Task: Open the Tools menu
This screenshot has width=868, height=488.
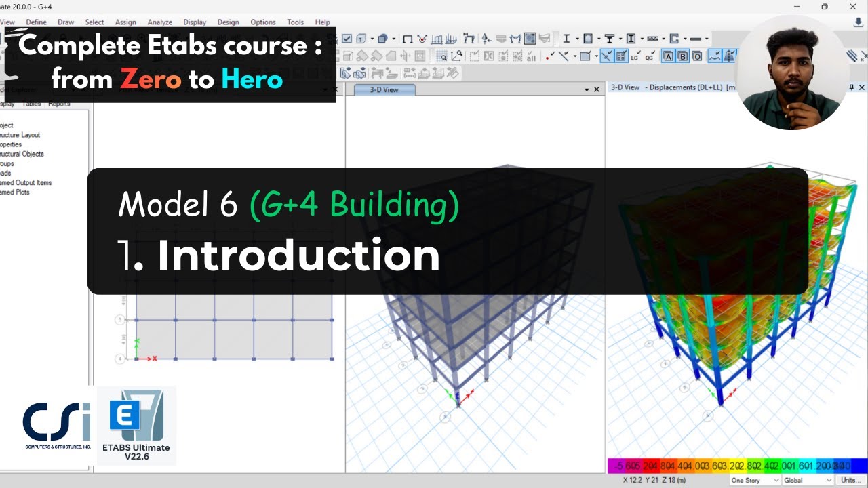Action: (x=295, y=22)
